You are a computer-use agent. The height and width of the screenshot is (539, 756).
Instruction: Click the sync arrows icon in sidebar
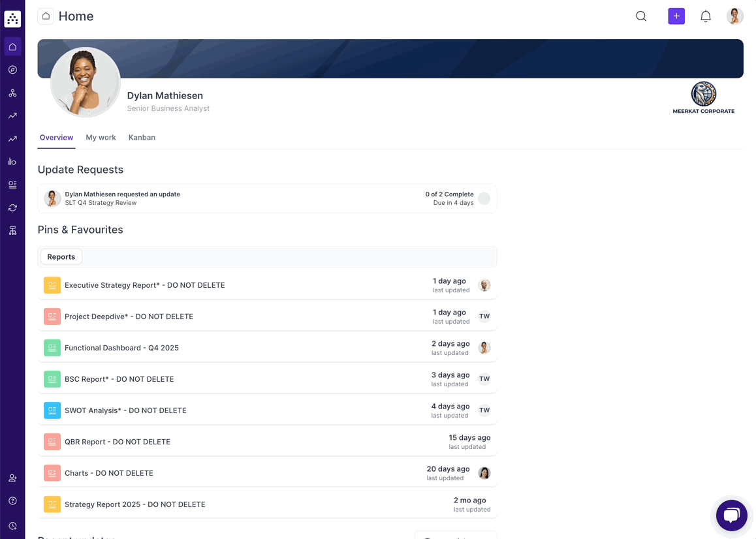[12, 208]
